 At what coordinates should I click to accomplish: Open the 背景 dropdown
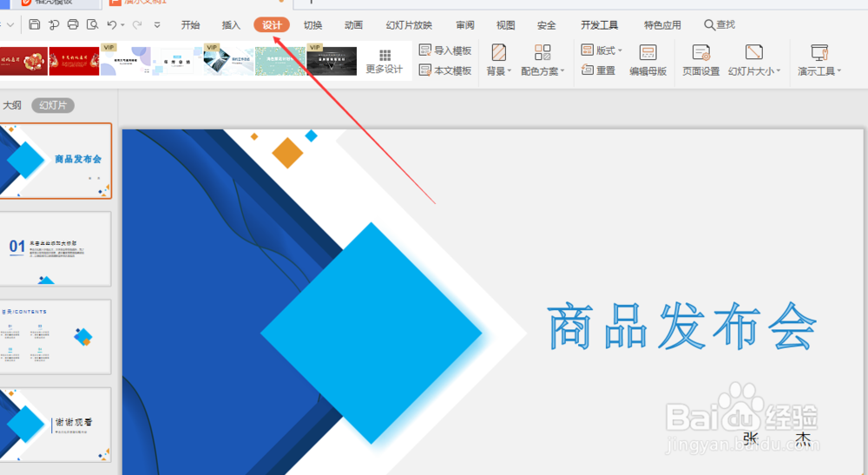499,60
